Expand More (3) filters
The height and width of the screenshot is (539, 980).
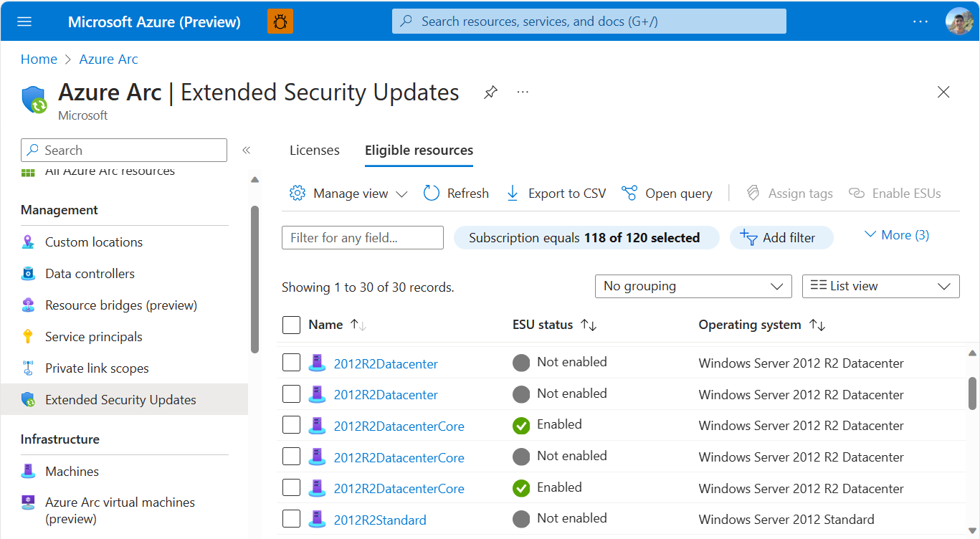pos(896,235)
